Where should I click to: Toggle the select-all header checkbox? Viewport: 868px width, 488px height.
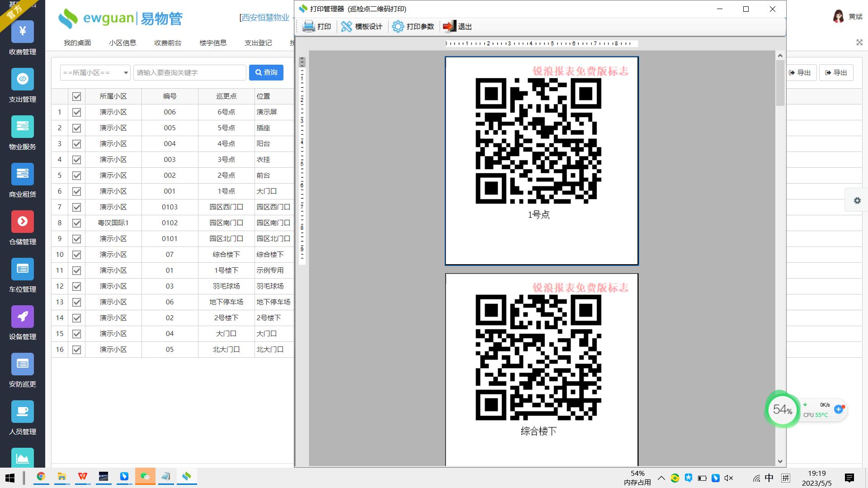(76, 96)
